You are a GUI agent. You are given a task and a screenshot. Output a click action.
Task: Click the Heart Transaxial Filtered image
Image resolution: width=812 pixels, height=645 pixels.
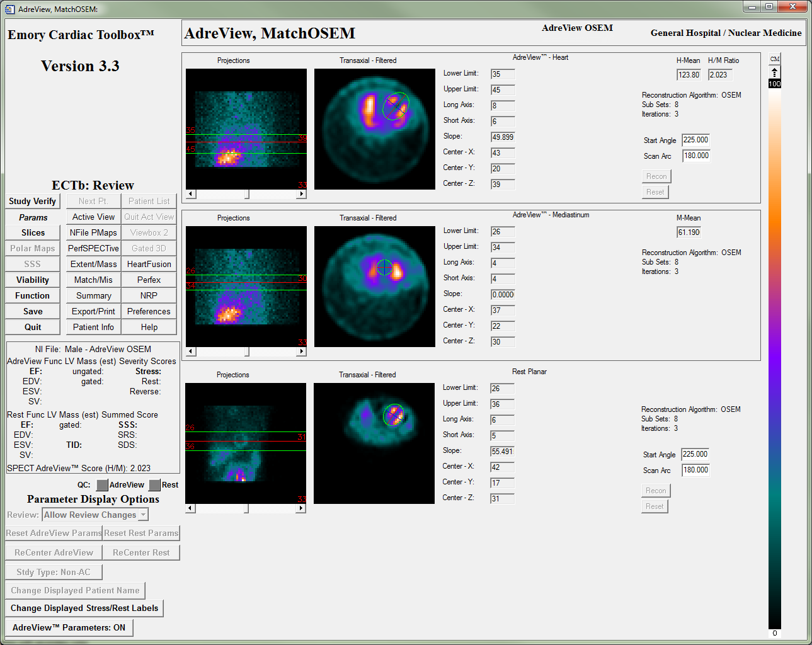(x=375, y=129)
